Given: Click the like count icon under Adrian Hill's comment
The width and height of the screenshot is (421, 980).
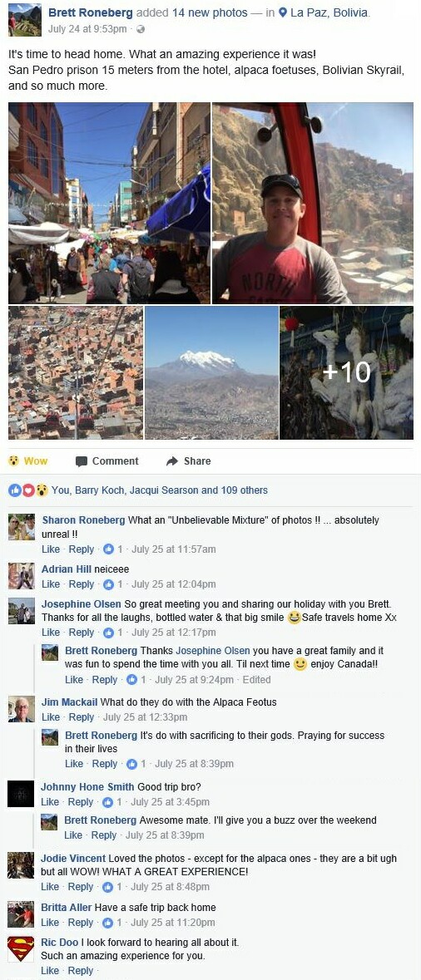Looking at the screenshot, I should (108, 584).
